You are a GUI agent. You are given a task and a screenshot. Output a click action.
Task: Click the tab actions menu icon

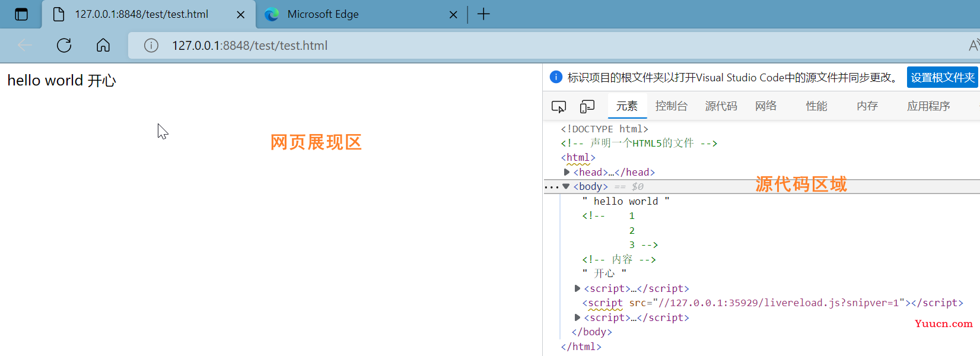coord(21,14)
